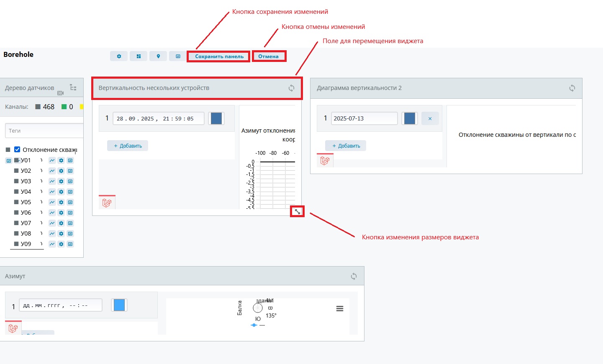This screenshot has width=603, height=364.
Task: Open panel settings gear in top toolbar
Action: (x=119, y=56)
